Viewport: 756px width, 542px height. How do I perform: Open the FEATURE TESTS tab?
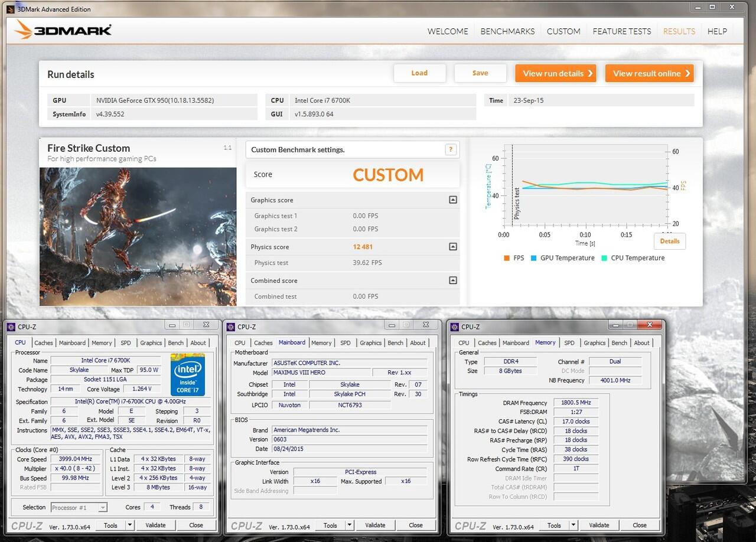pyautogui.click(x=622, y=31)
